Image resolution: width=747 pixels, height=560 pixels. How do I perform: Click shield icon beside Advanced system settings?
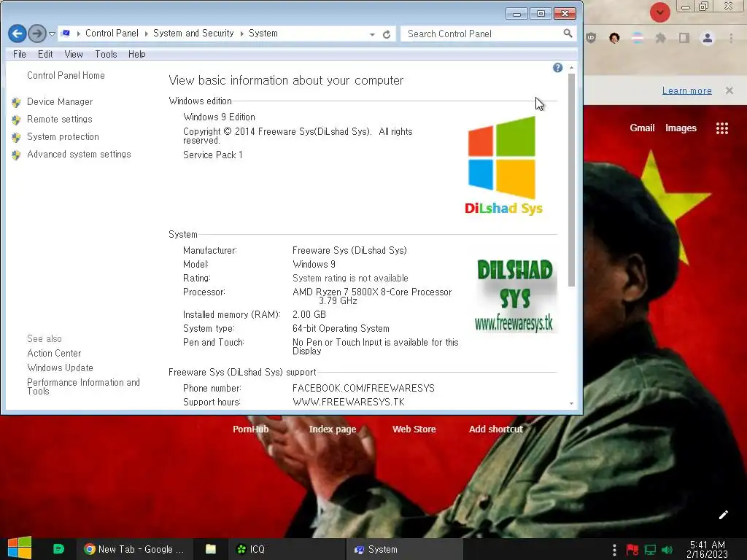pyautogui.click(x=16, y=155)
